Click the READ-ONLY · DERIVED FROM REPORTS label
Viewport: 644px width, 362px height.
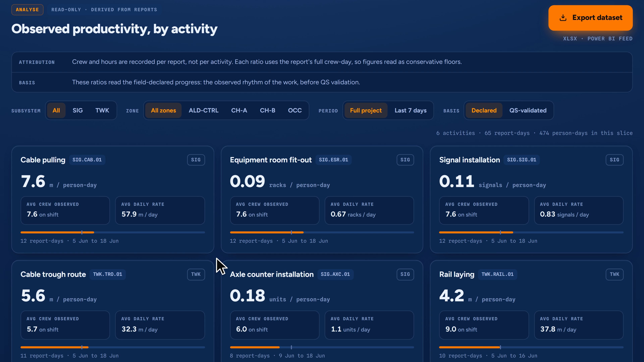tap(104, 10)
